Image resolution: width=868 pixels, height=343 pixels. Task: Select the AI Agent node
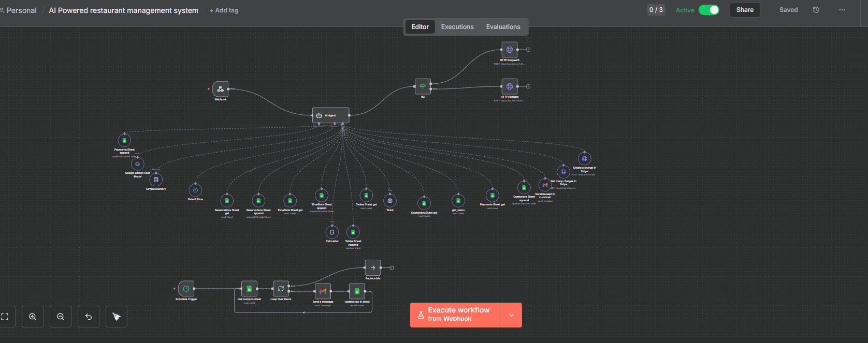click(x=330, y=115)
